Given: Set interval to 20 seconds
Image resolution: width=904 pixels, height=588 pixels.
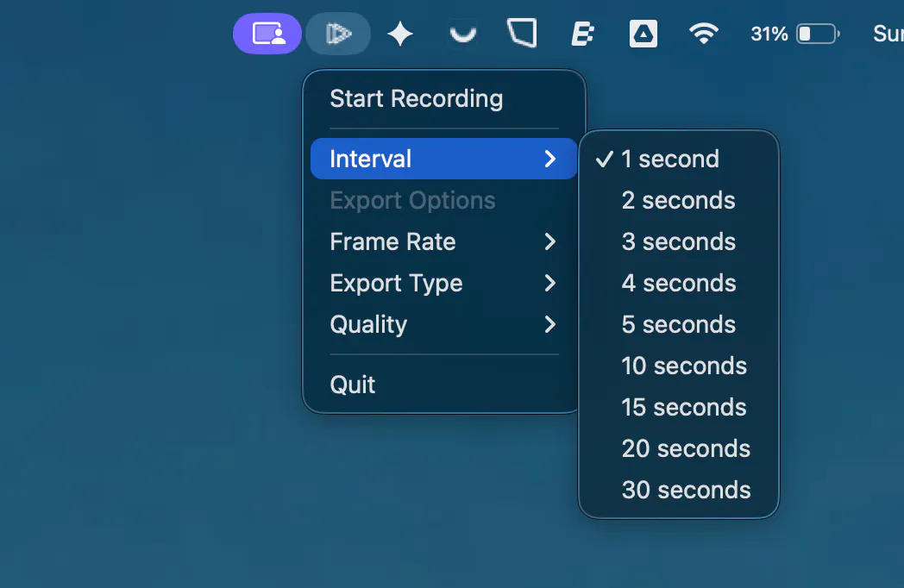Looking at the screenshot, I should click(679, 448).
